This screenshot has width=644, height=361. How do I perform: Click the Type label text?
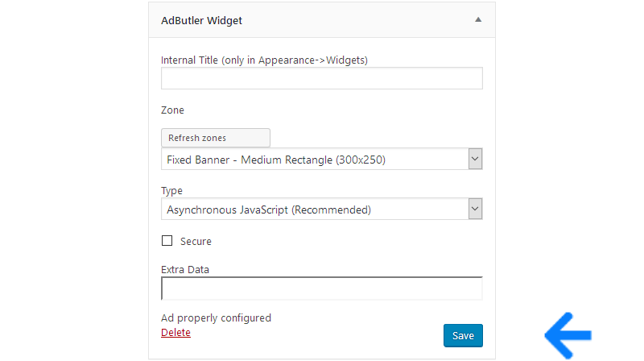pyautogui.click(x=171, y=191)
